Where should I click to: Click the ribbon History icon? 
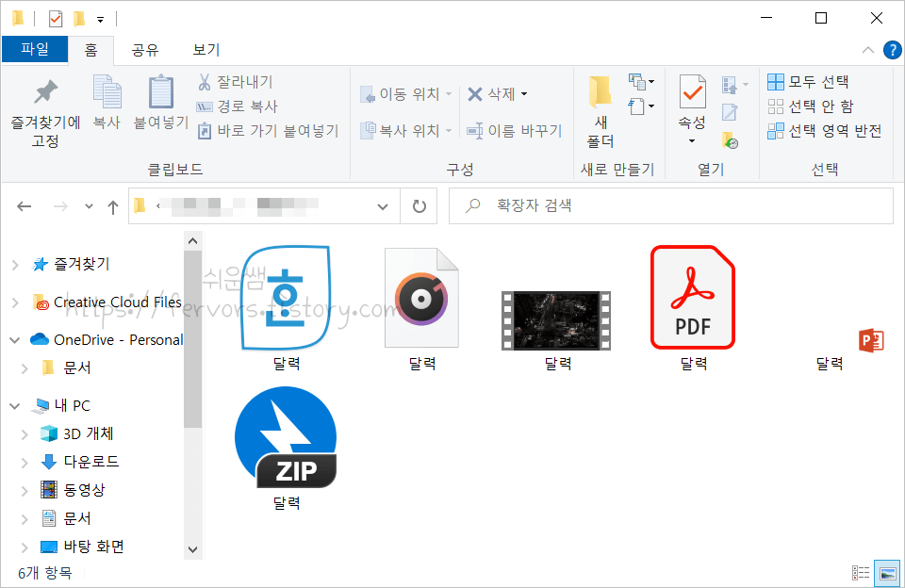[x=730, y=140]
